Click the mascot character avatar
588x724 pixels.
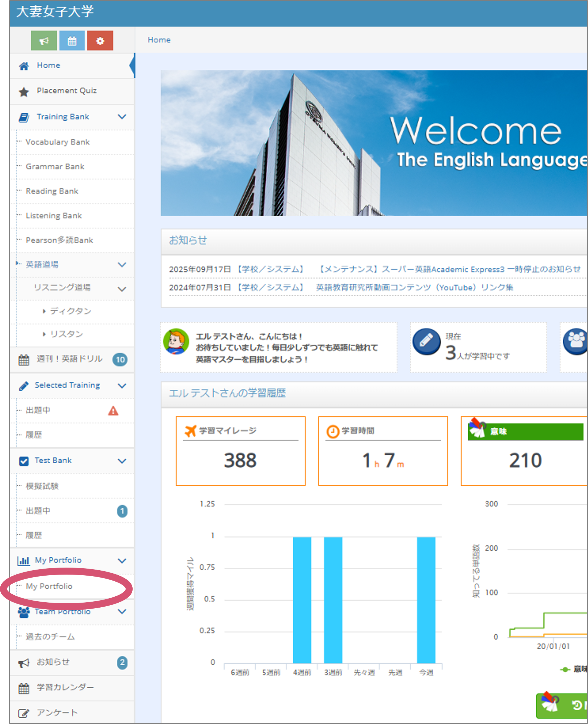pos(176,341)
